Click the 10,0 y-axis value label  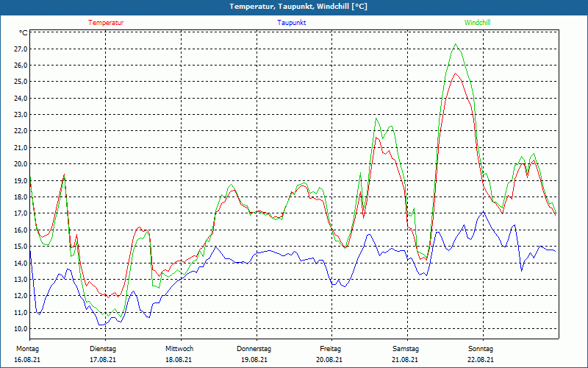pos(20,328)
